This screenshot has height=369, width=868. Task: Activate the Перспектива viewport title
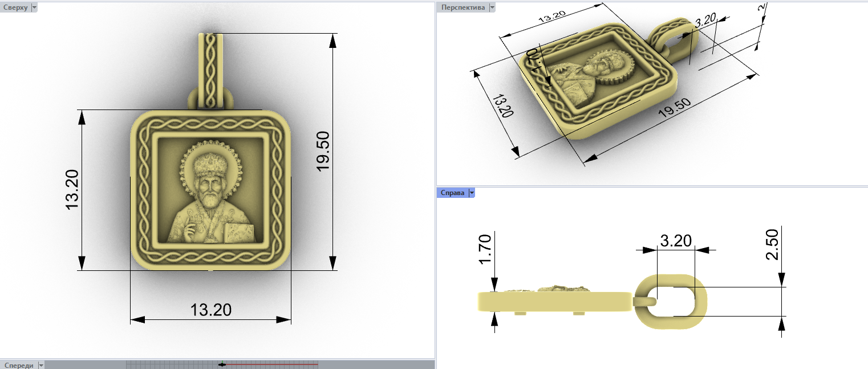[x=462, y=7]
